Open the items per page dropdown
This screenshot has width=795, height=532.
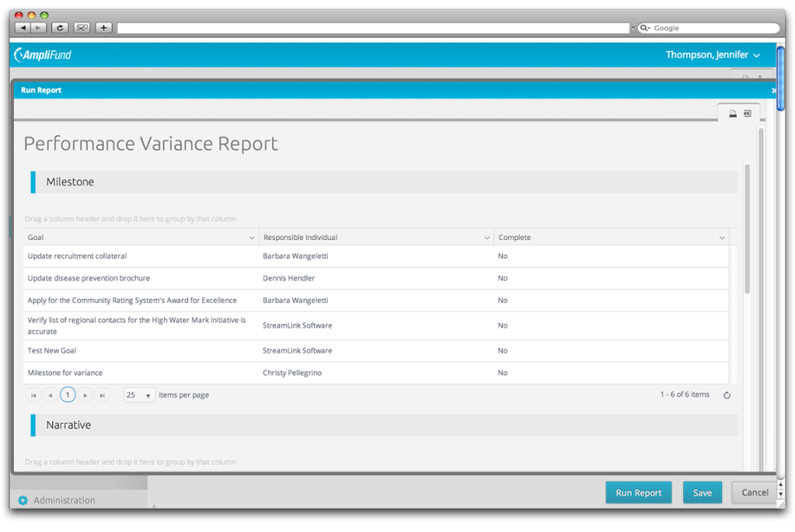(139, 395)
